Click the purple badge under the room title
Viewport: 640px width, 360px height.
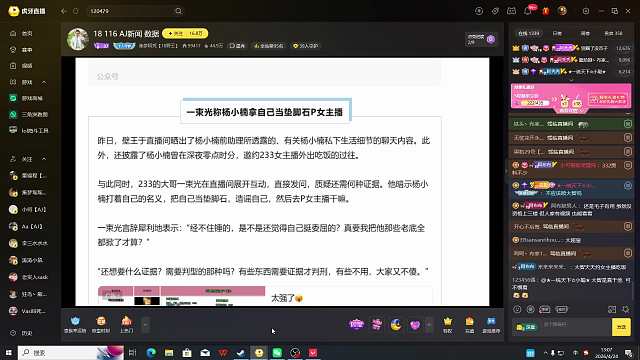pos(101,46)
